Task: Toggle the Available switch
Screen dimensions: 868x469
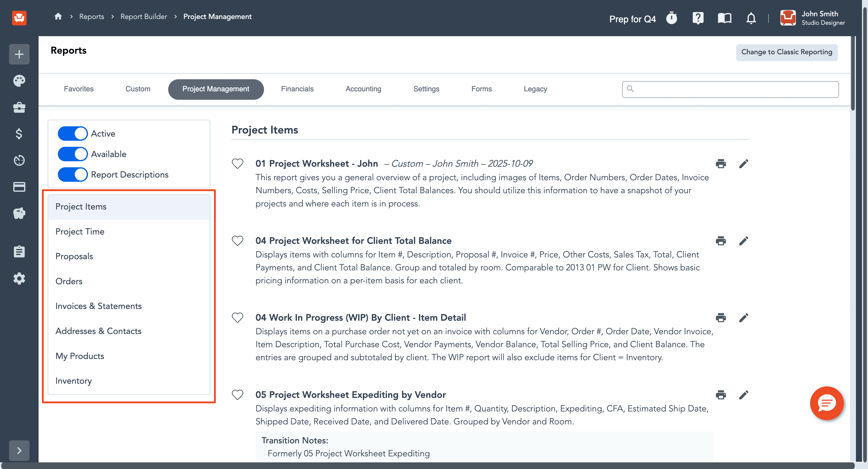Action: point(72,154)
